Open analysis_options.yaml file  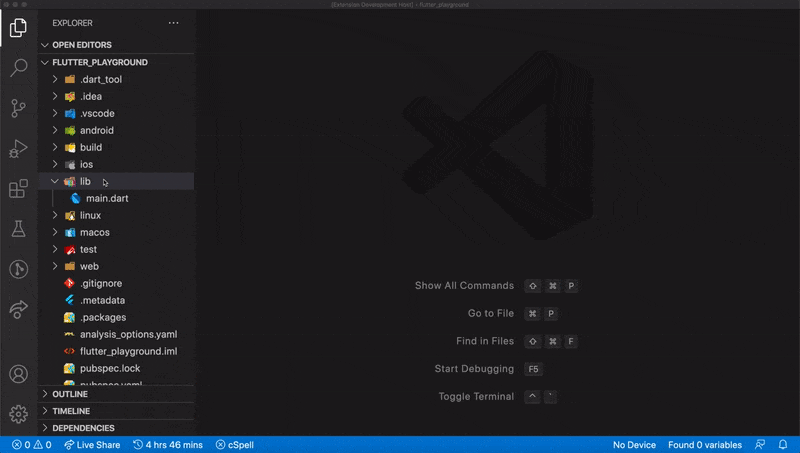point(116,334)
